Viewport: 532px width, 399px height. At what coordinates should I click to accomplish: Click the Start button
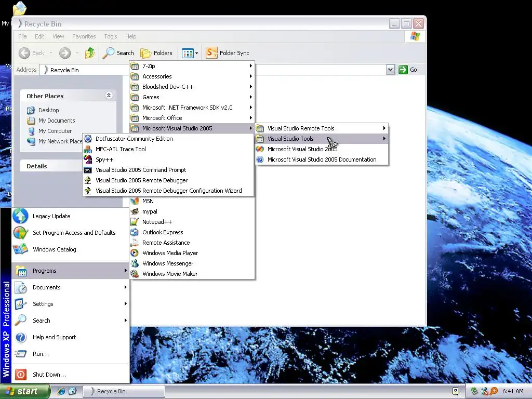[25, 391]
